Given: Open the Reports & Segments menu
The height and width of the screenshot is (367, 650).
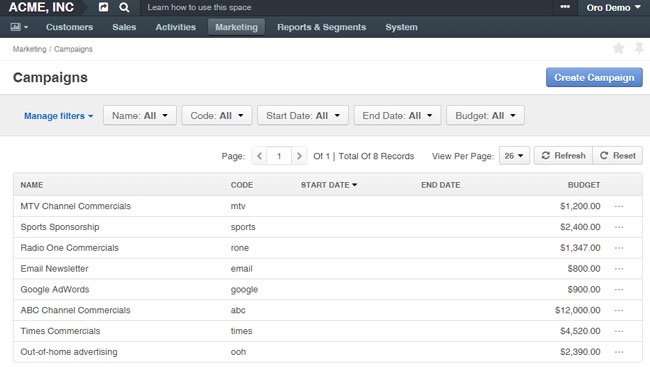Looking at the screenshot, I should (321, 27).
